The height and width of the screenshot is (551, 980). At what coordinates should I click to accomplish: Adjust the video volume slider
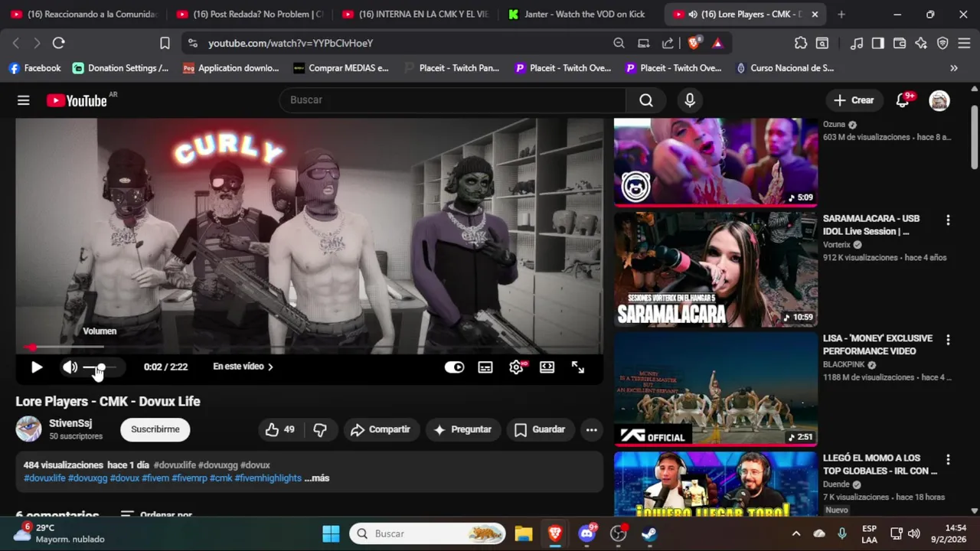100,367
